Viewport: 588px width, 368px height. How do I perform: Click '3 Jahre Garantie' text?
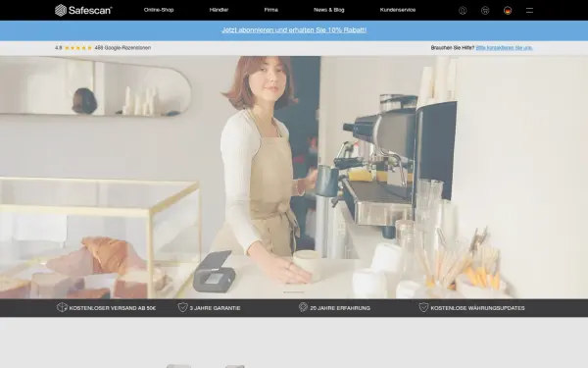(215, 308)
